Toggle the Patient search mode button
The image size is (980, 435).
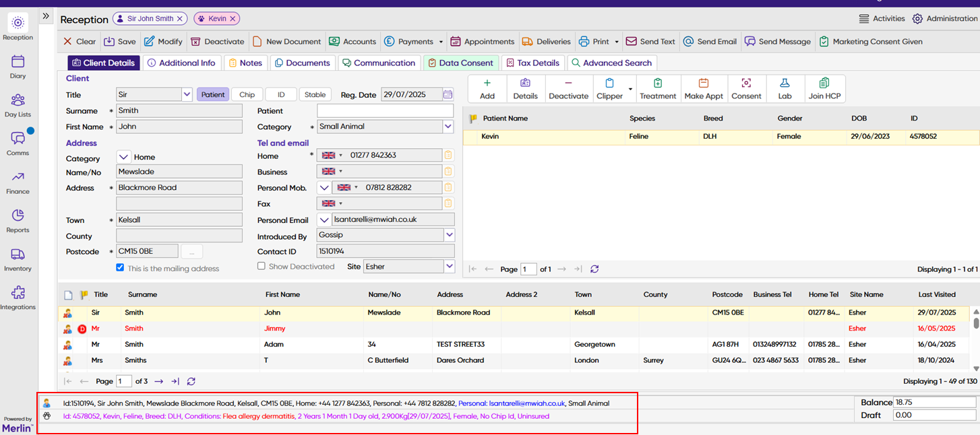(213, 94)
